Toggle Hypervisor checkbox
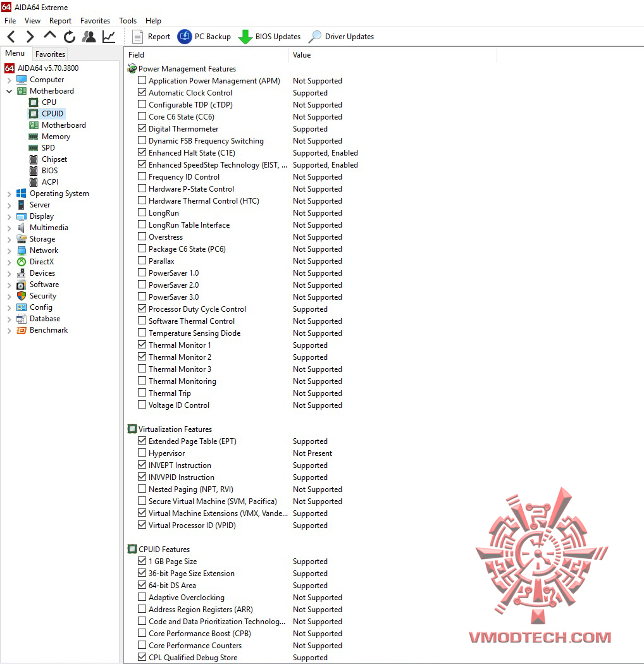This screenshot has height=664, width=644. [142, 453]
